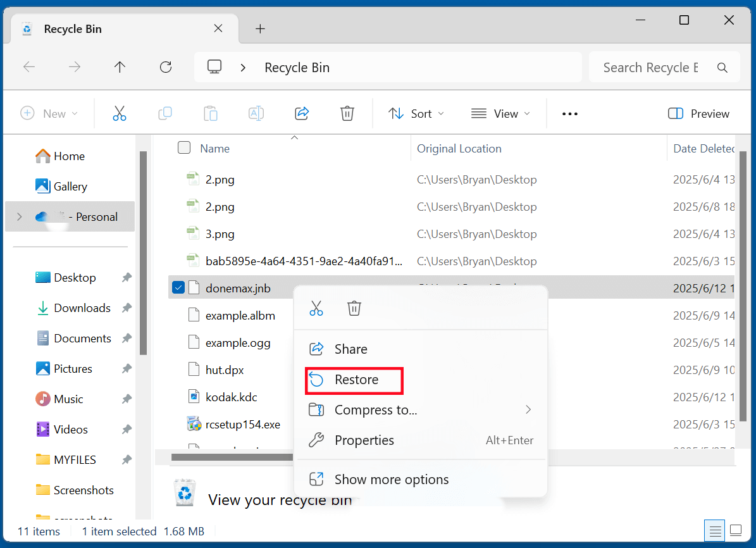Viewport: 756px width, 548px height.
Task: Refresh the Recycle Bin view
Action: click(165, 66)
